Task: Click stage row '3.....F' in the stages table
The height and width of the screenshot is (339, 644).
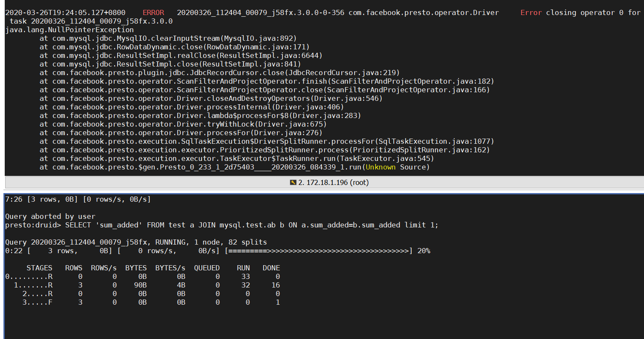Action: pyautogui.click(x=36, y=302)
